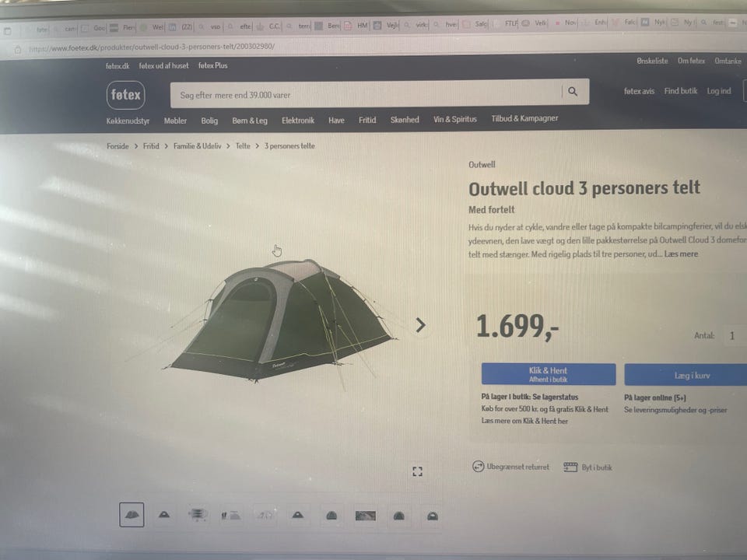Click the Klik & Hent button
The width and height of the screenshot is (747, 560).
(x=549, y=374)
